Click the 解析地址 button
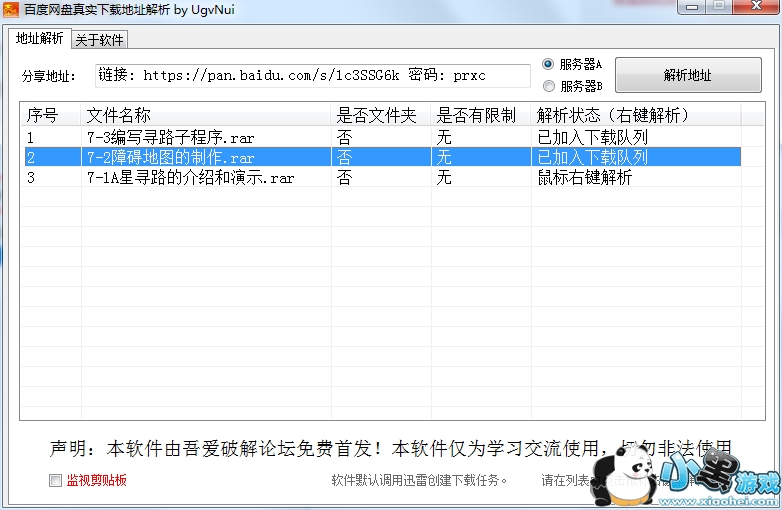The width and height of the screenshot is (782, 510). pos(688,75)
